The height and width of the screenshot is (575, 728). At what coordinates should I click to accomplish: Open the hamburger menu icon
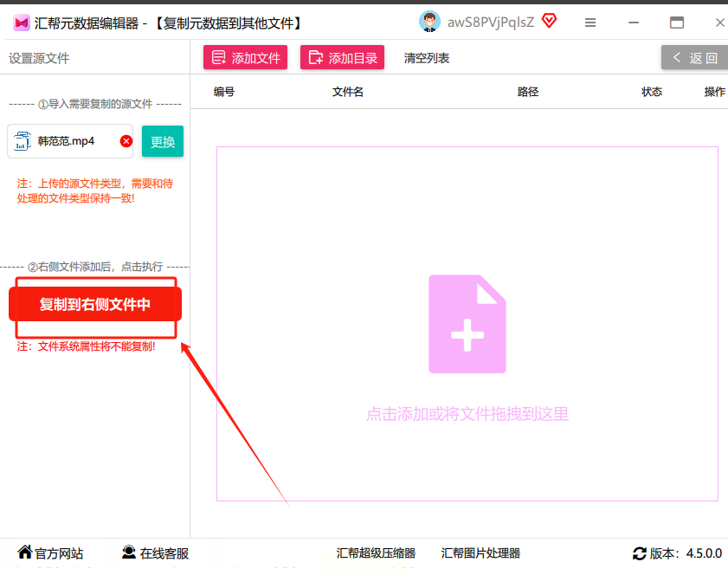(x=590, y=23)
